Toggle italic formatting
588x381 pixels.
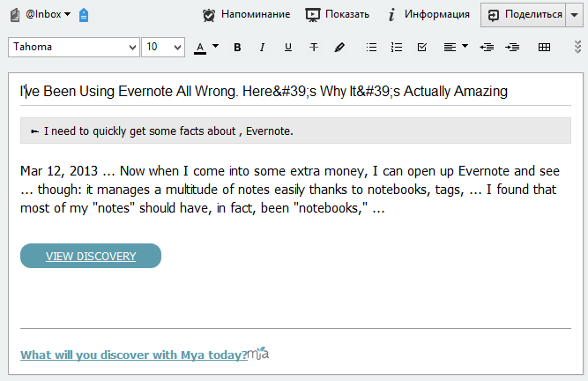[262, 48]
